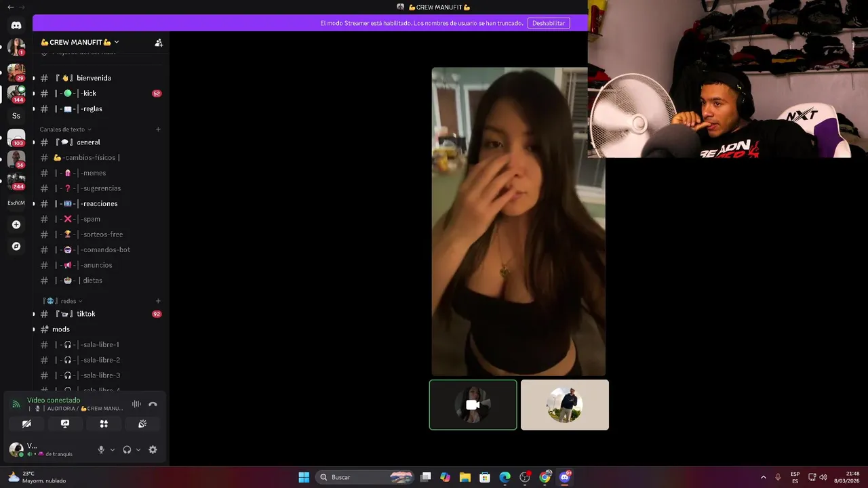Toggle noise suppression waveform button
This screenshot has width=868, height=488.
[136, 404]
